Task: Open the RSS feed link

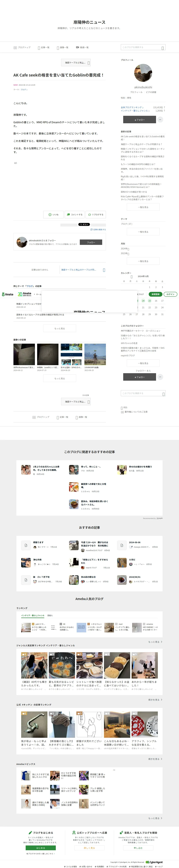Action: point(124,408)
